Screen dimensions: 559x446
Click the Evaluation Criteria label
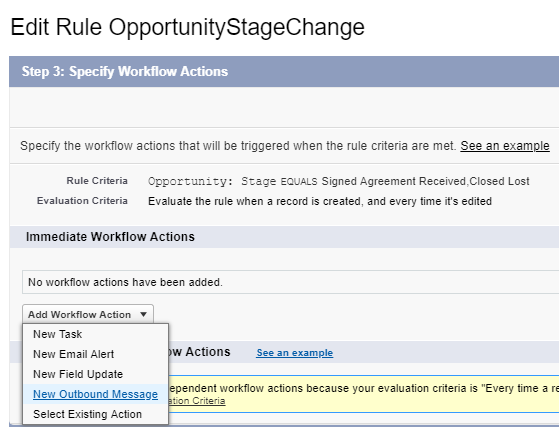coord(82,201)
